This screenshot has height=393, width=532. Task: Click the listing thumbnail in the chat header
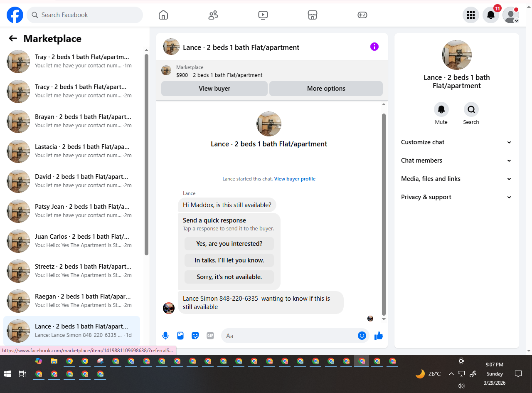(171, 47)
